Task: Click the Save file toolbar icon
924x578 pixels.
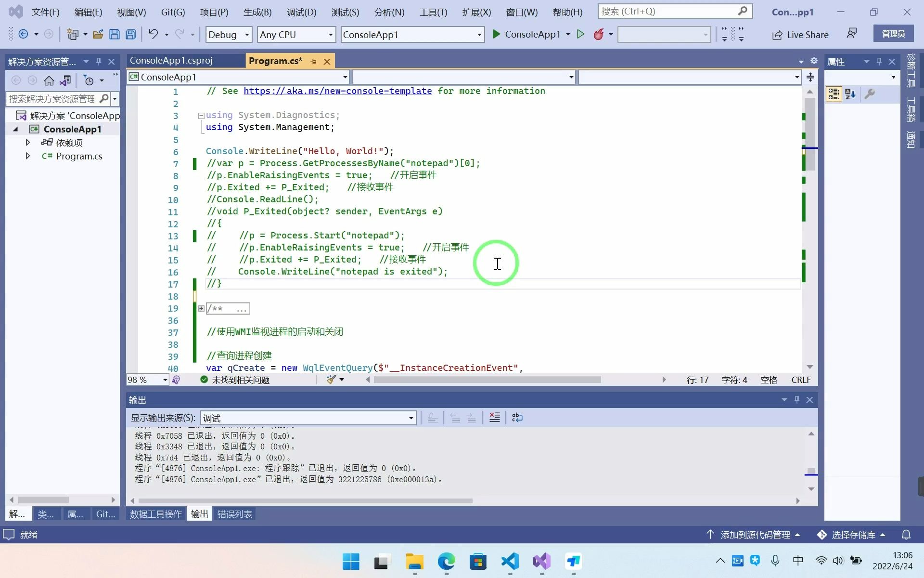Action: click(x=115, y=34)
